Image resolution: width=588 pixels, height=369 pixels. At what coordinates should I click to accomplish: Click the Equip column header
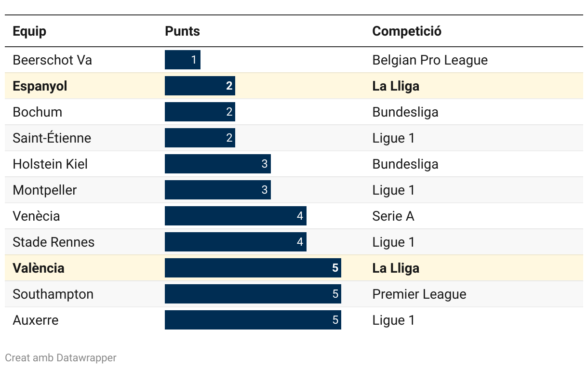(x=29, y=31)
